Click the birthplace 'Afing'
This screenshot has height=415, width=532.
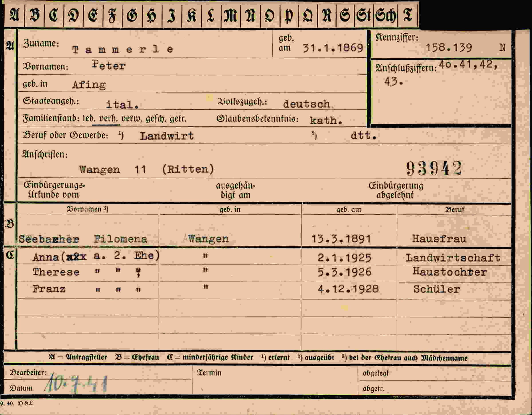89,85
